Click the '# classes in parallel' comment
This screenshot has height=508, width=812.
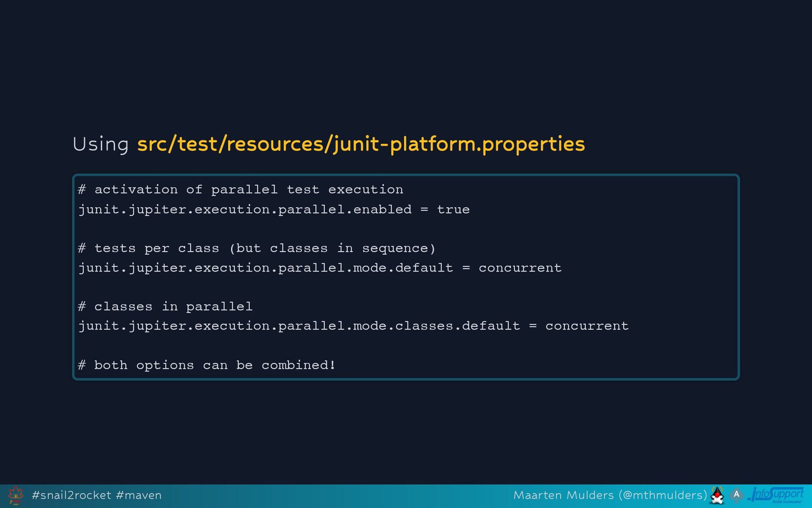point(165,307)
